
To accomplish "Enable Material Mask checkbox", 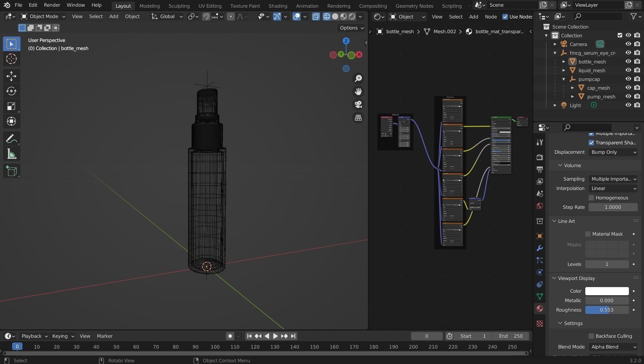I will (588, 234).
